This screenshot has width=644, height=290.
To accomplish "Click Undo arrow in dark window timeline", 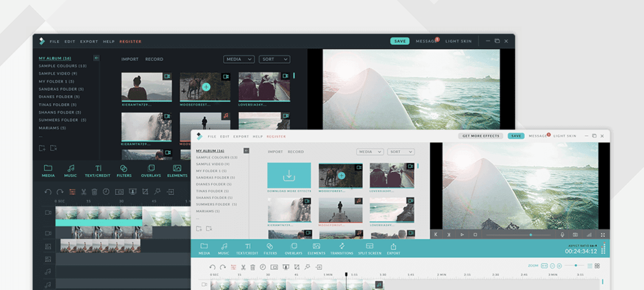I will click(x=48, y=192).
